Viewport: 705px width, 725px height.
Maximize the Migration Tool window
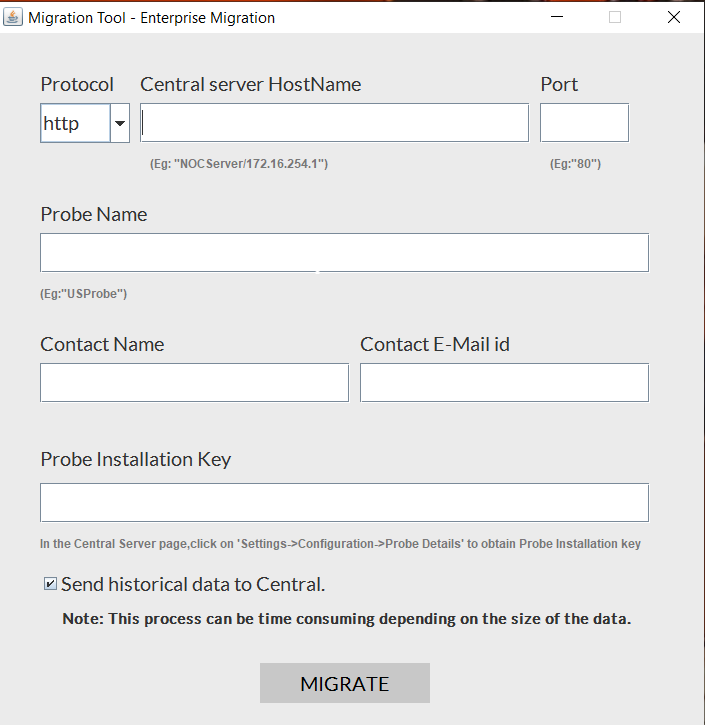click(615, 17)
